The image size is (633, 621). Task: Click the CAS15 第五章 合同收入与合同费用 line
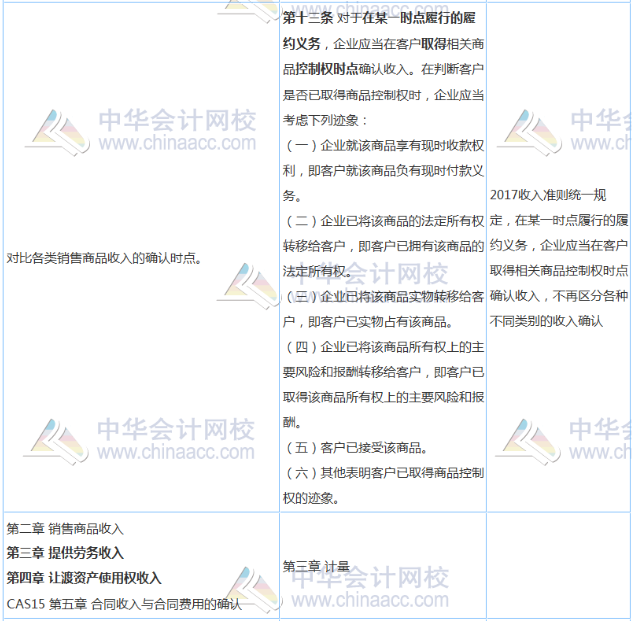(124, 603)
